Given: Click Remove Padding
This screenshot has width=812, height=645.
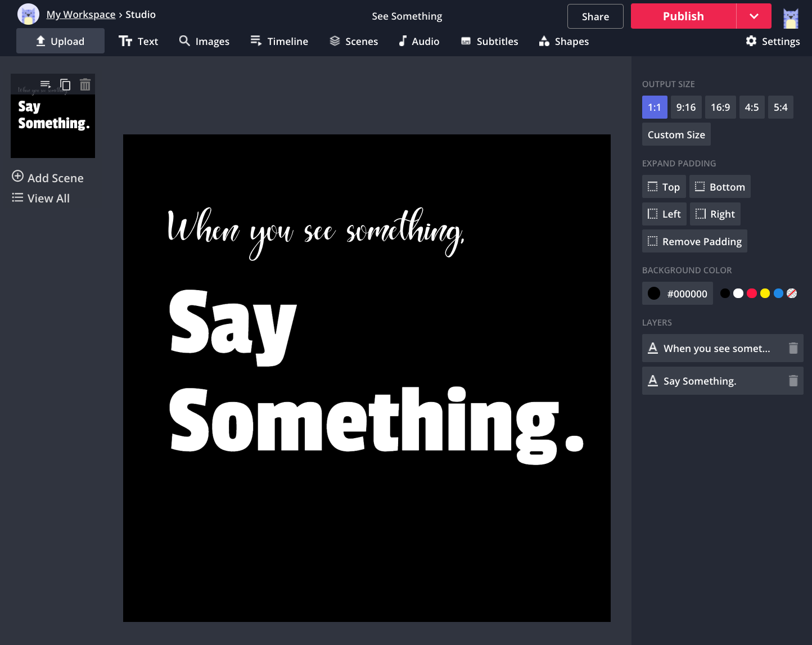Looking at the screenshot, I should point(694,241).
